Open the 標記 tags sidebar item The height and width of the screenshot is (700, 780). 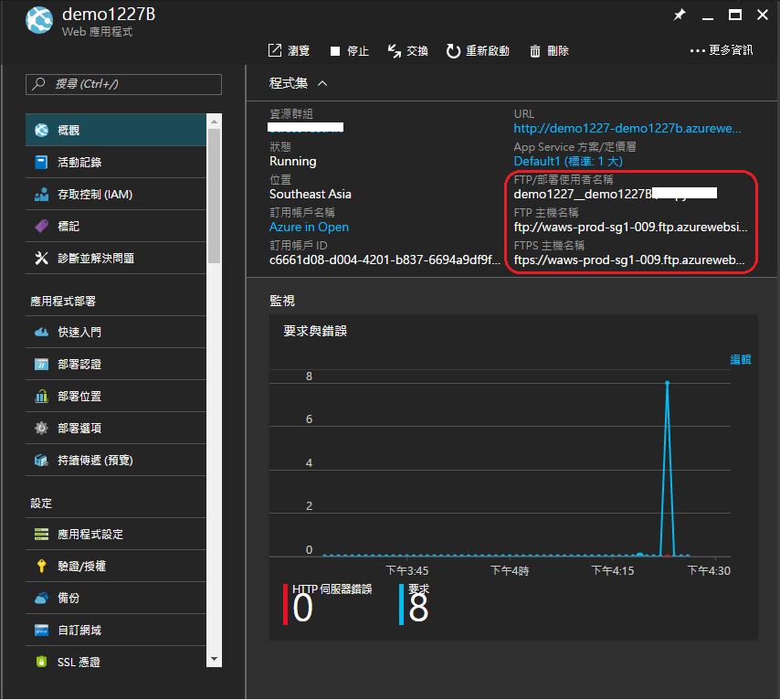click(x=116, y=226)
